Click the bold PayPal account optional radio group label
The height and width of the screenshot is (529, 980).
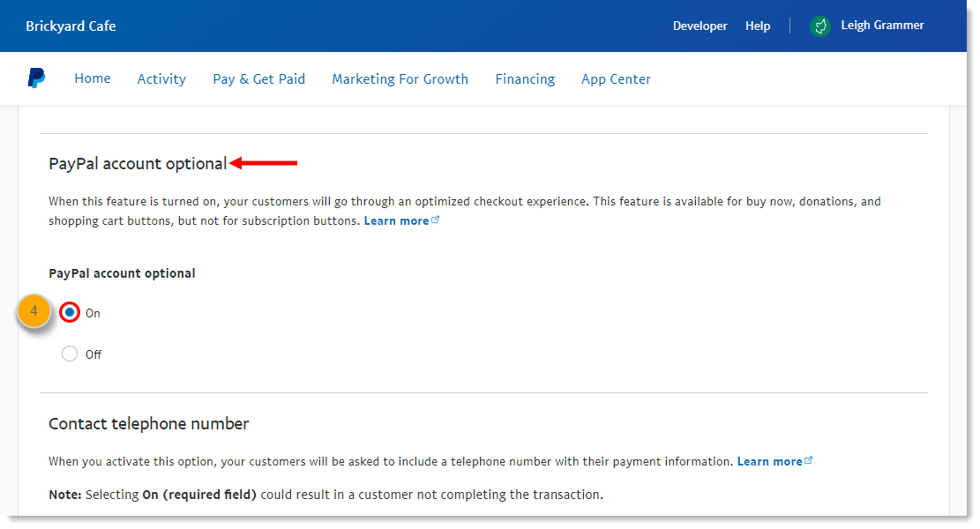122,273
